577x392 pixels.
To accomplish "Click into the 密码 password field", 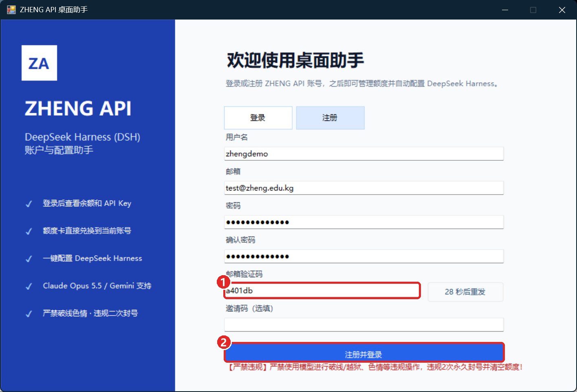I will point(364,222).
